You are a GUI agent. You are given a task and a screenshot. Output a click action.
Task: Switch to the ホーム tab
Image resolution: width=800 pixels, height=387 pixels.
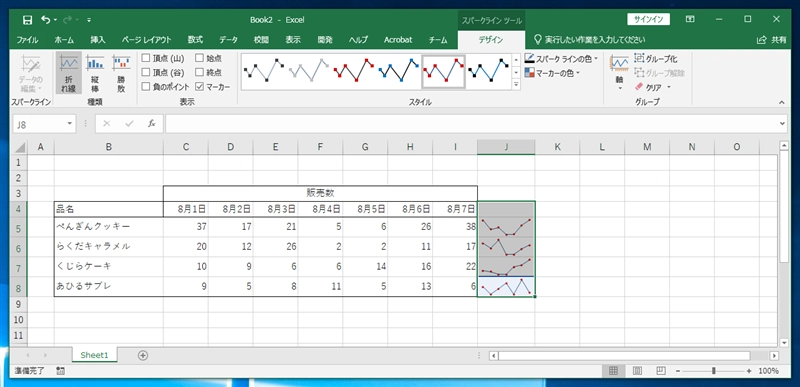(x=64, y=40)
